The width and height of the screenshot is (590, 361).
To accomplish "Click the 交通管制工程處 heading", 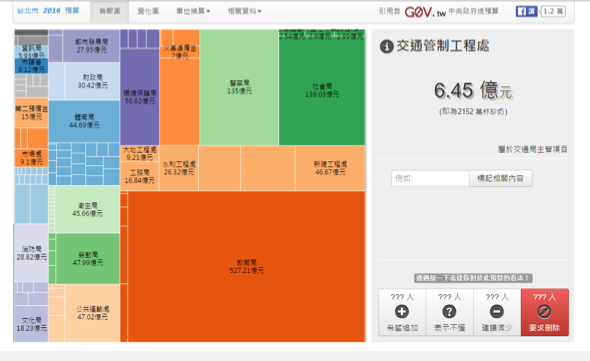I will tap(442, 46).
